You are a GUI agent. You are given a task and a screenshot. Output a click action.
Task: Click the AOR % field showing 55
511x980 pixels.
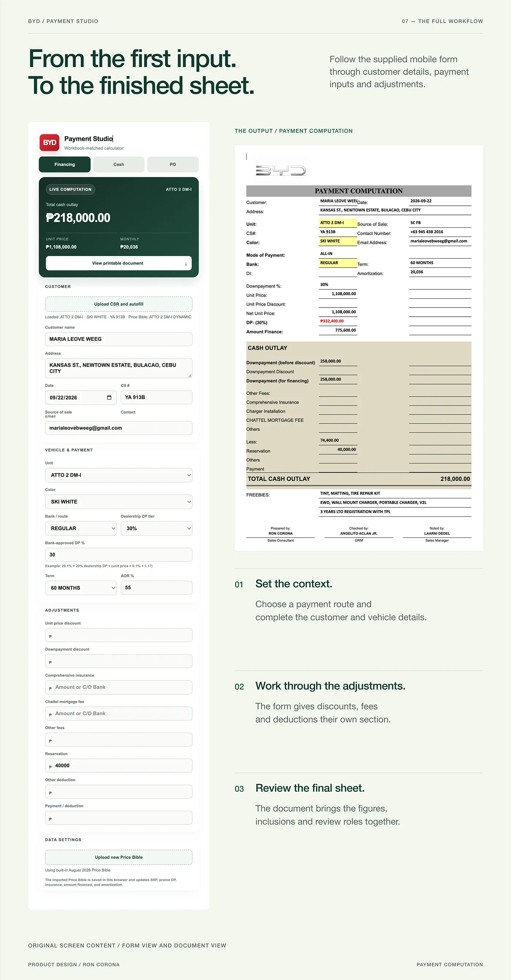point(156,587)
